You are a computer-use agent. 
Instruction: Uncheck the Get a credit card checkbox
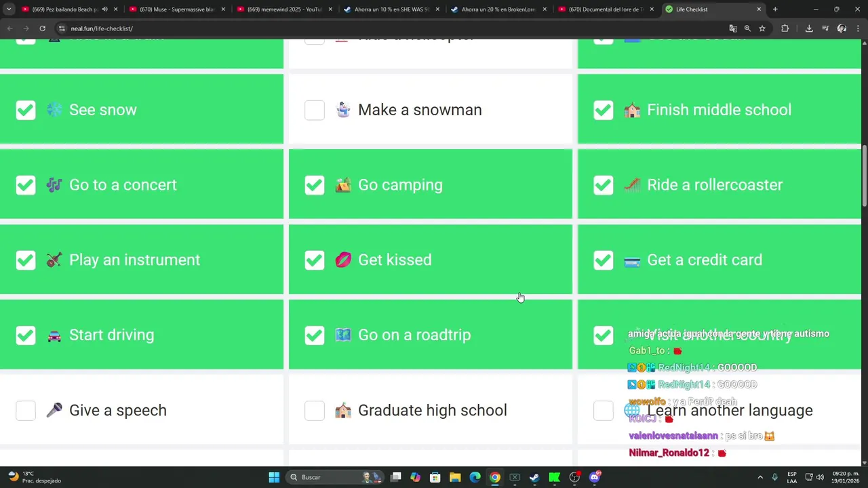click(x=604, y=260)
